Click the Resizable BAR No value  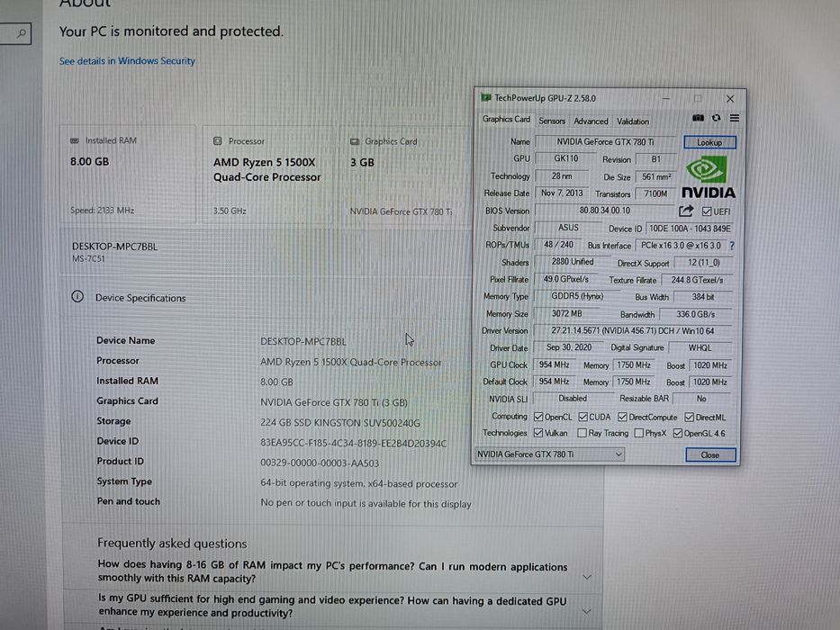coord(701,399)
